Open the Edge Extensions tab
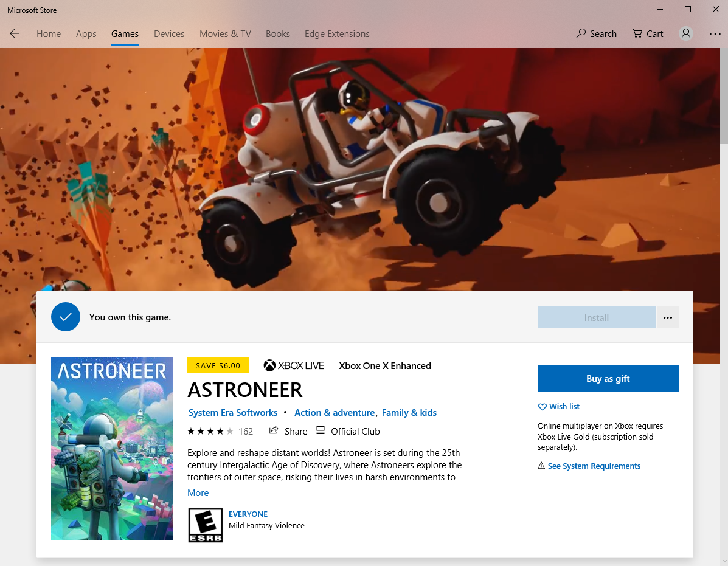Image resolution: width=728 pixels, height=566 pixels. point(337,34)
